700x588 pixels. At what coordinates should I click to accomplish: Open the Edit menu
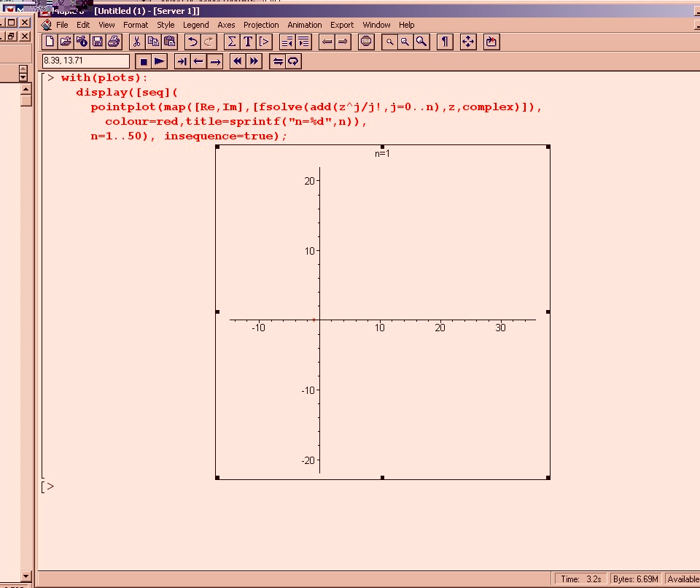(x=83, y=25)
